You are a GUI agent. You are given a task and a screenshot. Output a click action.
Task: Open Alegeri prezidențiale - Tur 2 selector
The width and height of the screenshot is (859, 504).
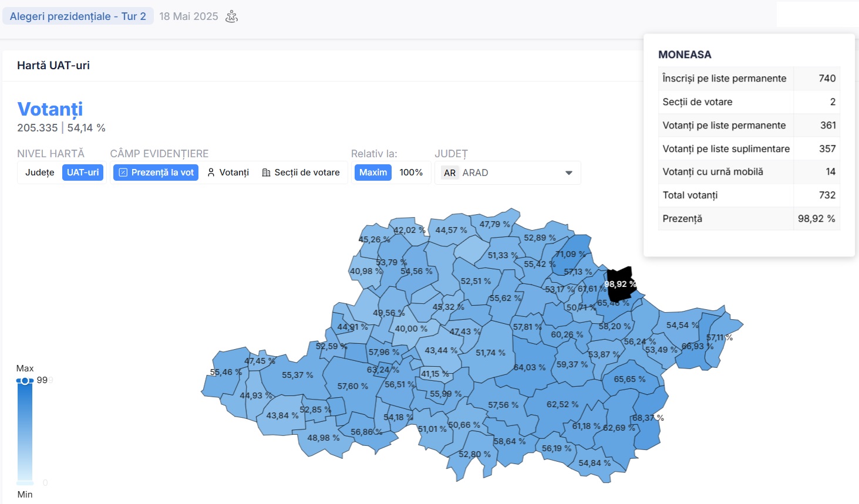pos(78,16)
